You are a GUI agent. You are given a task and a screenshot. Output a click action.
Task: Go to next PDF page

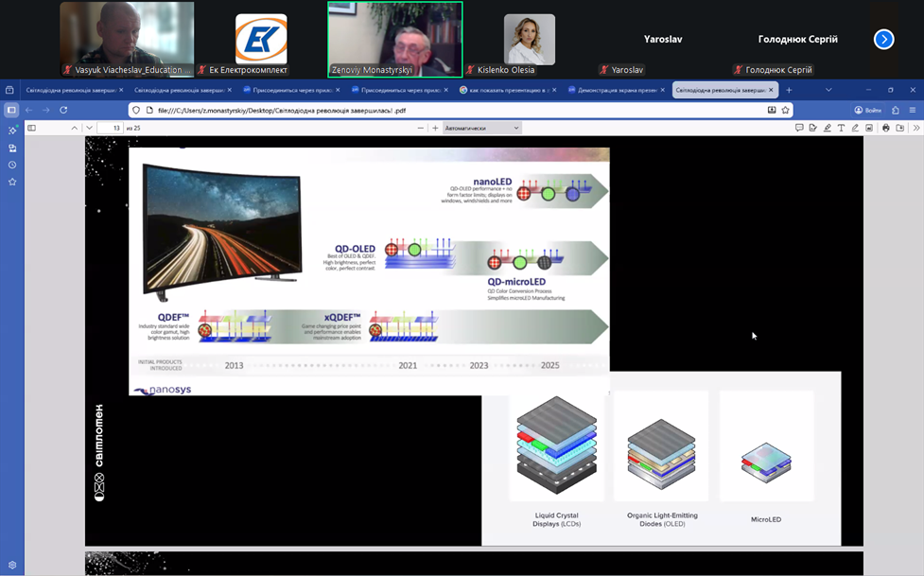point(89,128)
